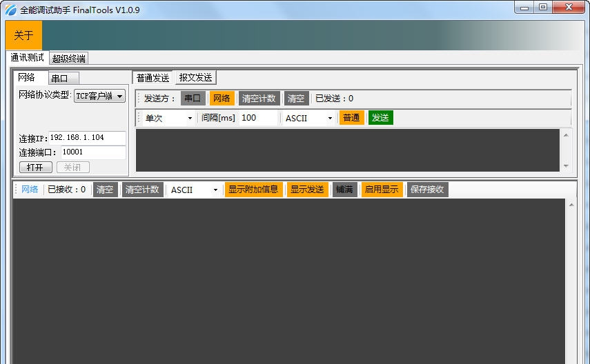Toggle 启用显示 option
The height and width of the screenshot is (364, 590).
click(x=382, y=190)
